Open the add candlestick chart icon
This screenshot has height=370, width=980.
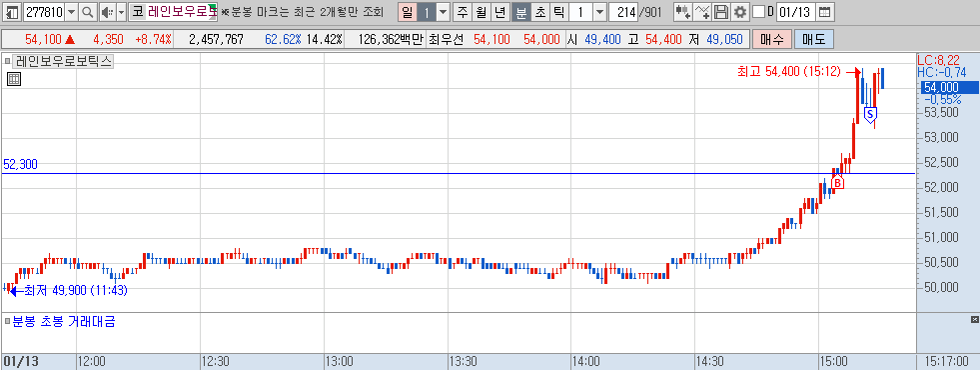click(x=682, y=11)
